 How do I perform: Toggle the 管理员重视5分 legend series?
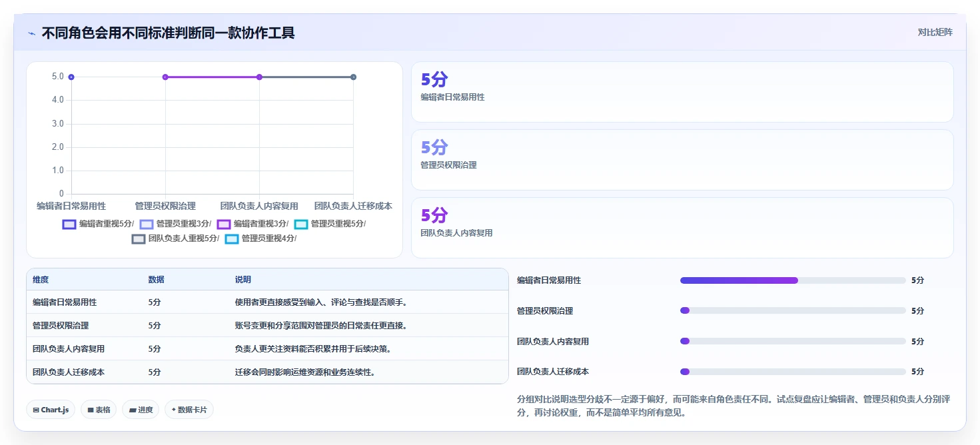pyautogui.click(x=330, y=224)
